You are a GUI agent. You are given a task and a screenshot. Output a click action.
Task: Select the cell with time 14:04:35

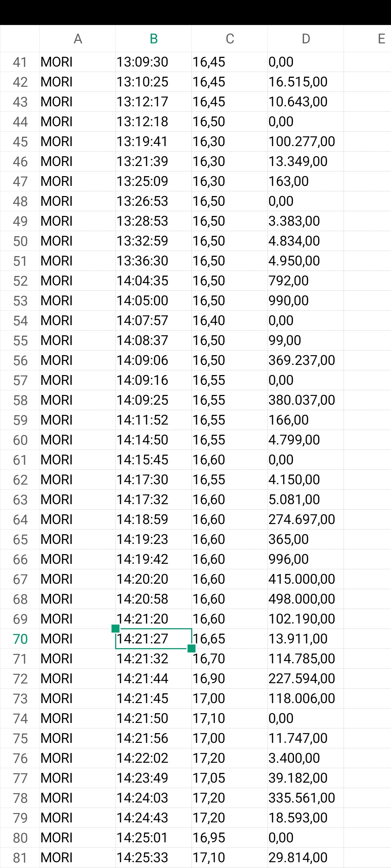(x=154, y=281)
